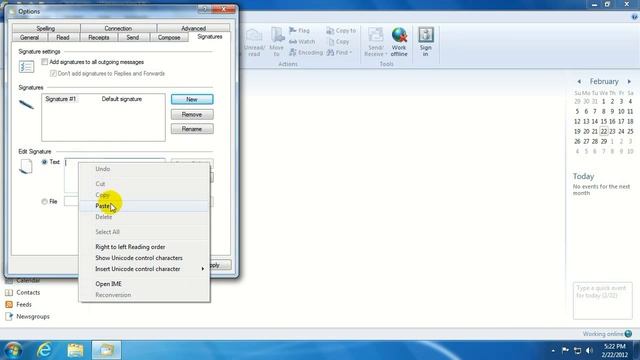Switch to the Receipts tab

pyautogui.click(x=99, y=38)
